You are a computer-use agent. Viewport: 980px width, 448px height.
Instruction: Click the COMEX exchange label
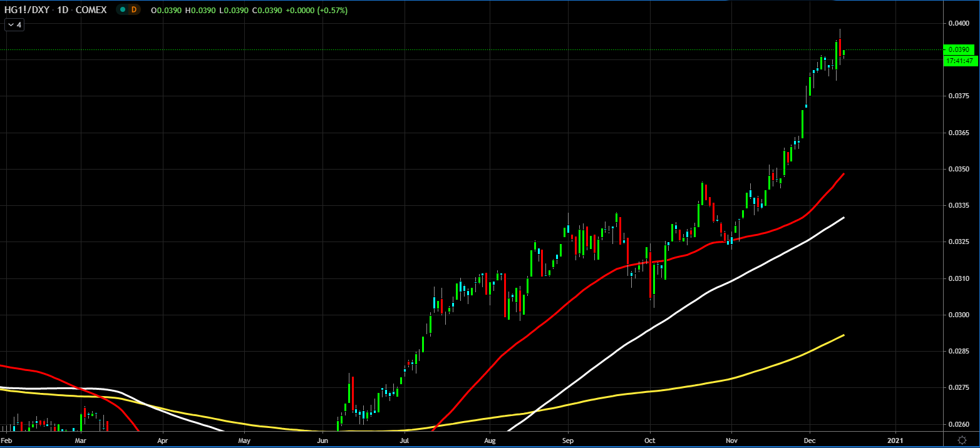click(93, 10)
